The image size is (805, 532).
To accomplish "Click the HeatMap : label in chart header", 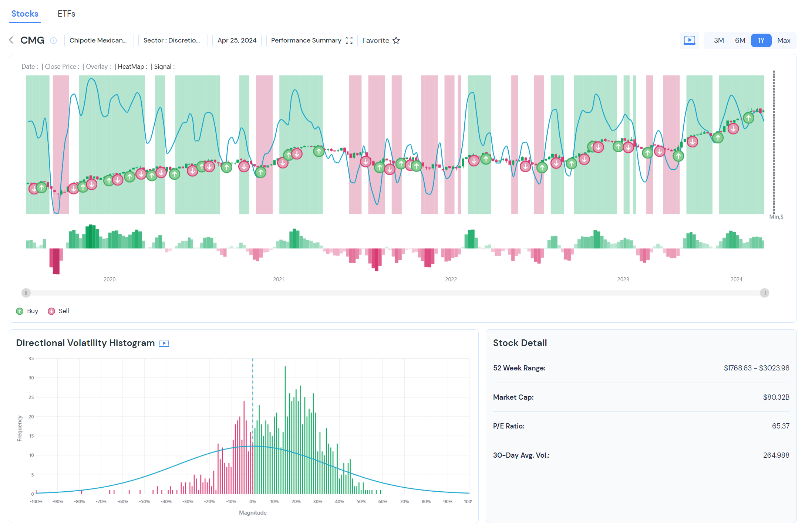I will (132, 67).
